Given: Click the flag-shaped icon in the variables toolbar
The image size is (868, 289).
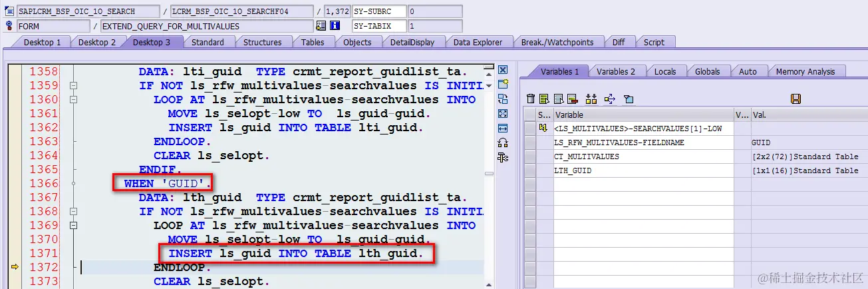Looking at the screenshot, I should click(629, 99).
